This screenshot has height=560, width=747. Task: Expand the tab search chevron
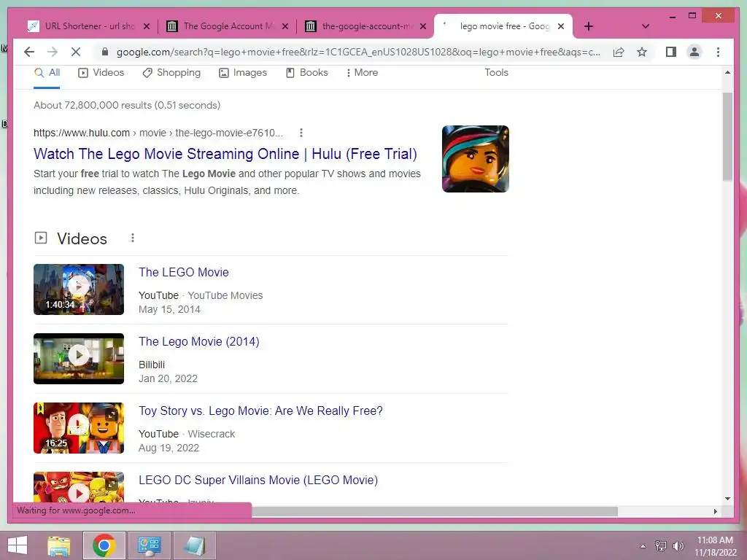coord(645,26)
